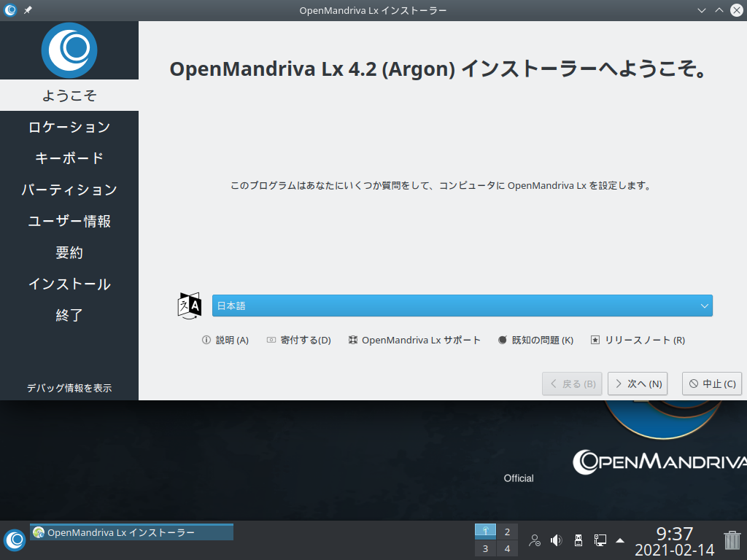Viewport: 747px width, 560px height.
Task: Click the lifebuoy icon beside OpenMandriva Lx サポート
Action: pos(352,340)
